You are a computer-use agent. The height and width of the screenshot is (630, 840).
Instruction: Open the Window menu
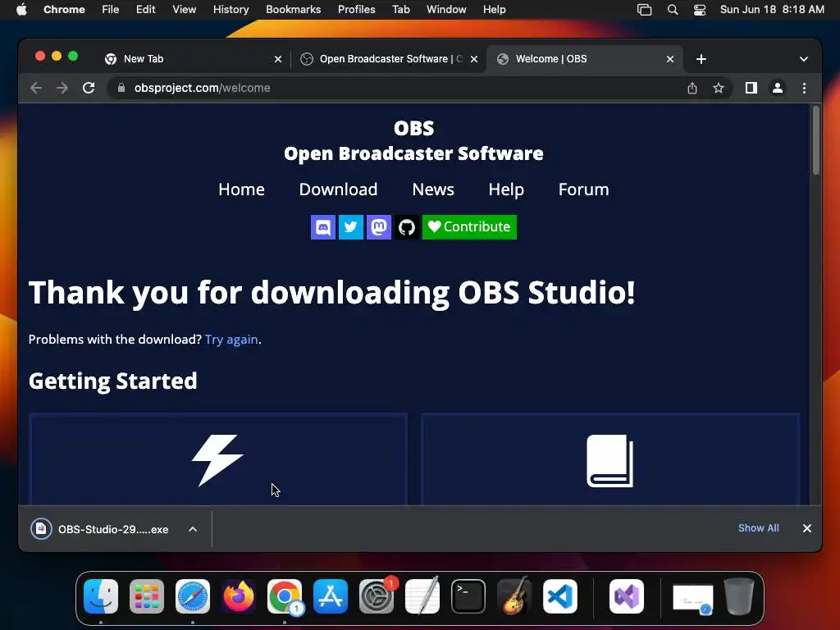pyautogui.click(x=446, y=10)
